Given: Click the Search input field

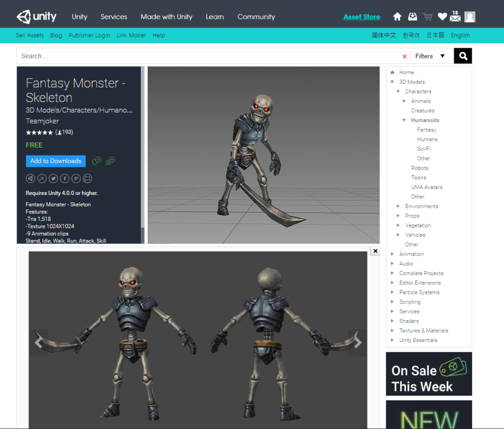Looking at the screenshot, I should coord(208,56).
